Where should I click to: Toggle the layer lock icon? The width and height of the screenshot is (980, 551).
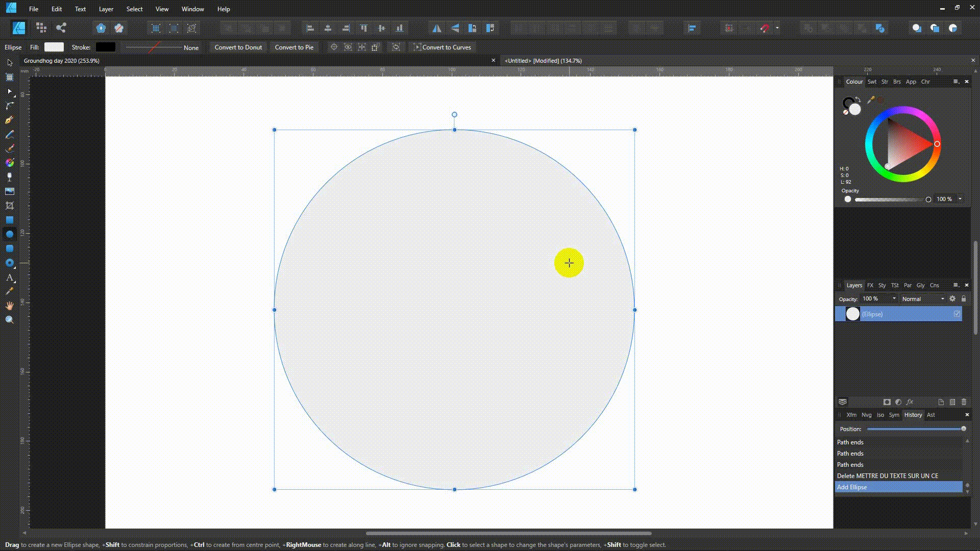964,299
